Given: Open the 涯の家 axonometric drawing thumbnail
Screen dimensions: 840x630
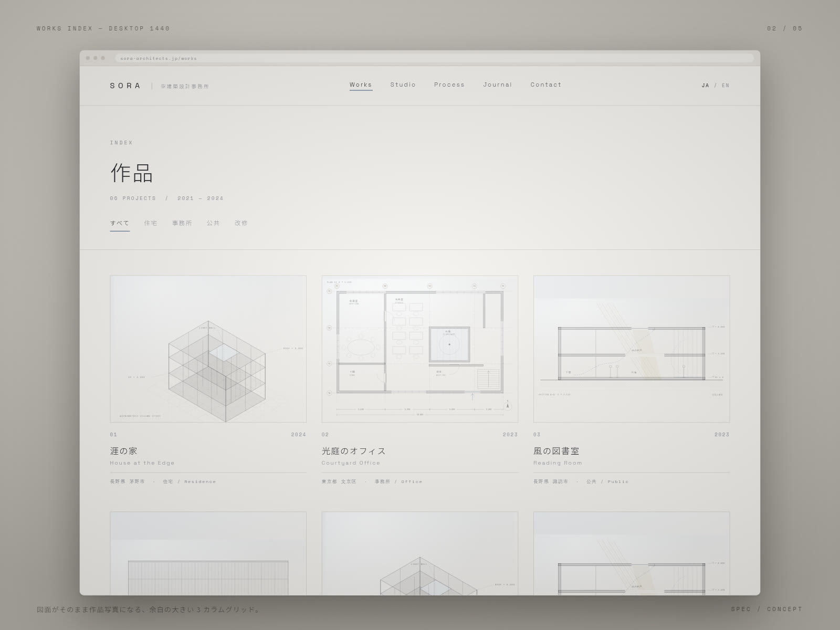Looking at the screenshot, I should tap(208, 349).
